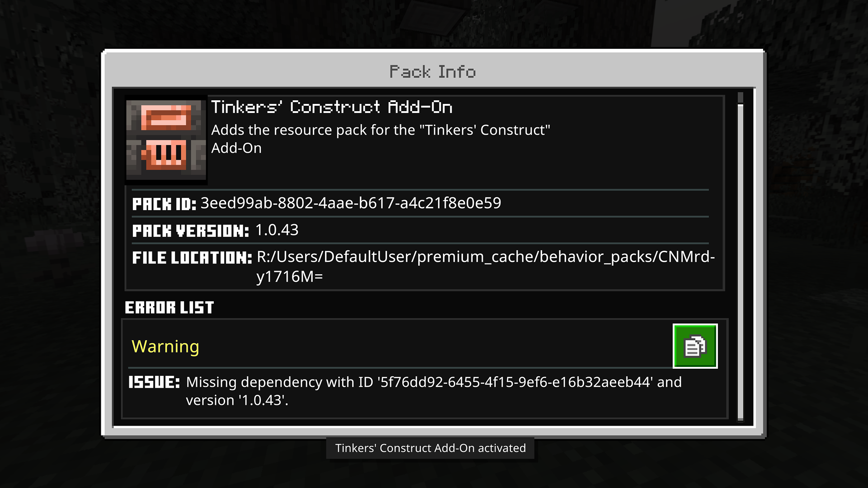The image size is (868, 488).
Task: Click the dependency version '1.0.43' text line
Action: tap(237, 400)
